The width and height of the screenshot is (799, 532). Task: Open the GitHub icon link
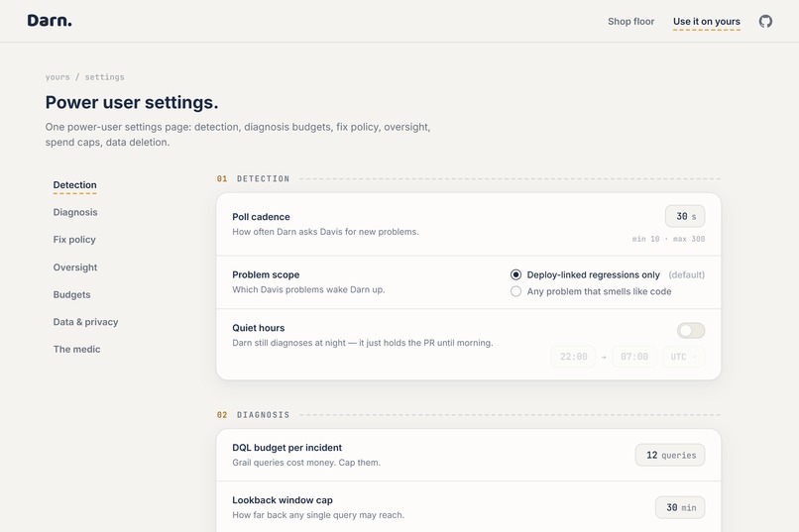[x=765, y=22]
